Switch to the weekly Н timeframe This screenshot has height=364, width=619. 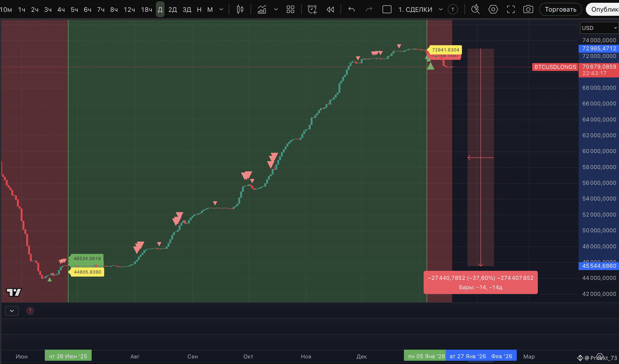point(199,10)
